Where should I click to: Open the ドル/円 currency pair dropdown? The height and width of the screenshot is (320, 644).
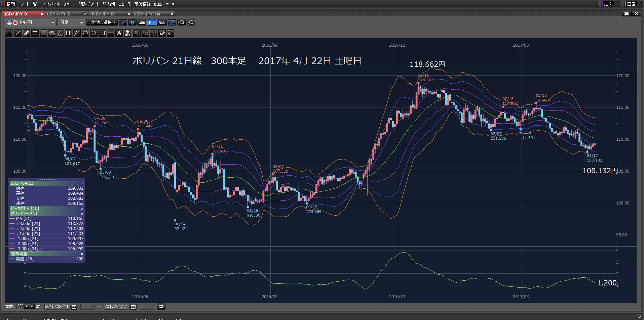31,22
